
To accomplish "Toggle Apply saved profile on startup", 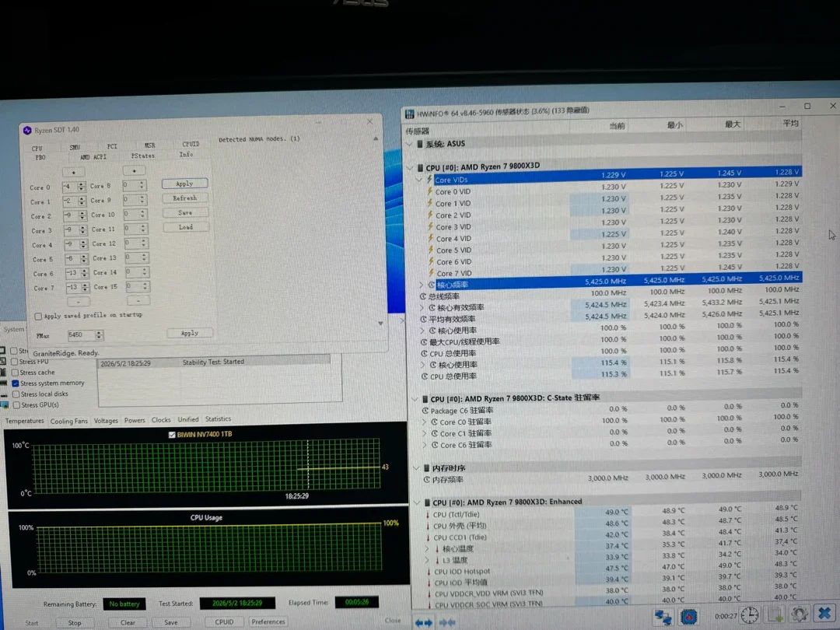I will (x=38, y=316).
